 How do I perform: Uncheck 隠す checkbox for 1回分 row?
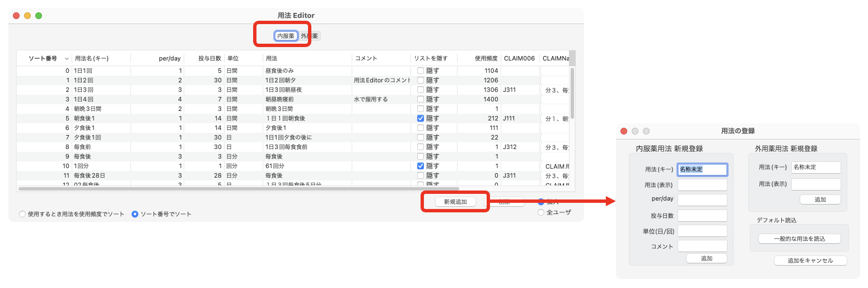(x=421, y=166)
